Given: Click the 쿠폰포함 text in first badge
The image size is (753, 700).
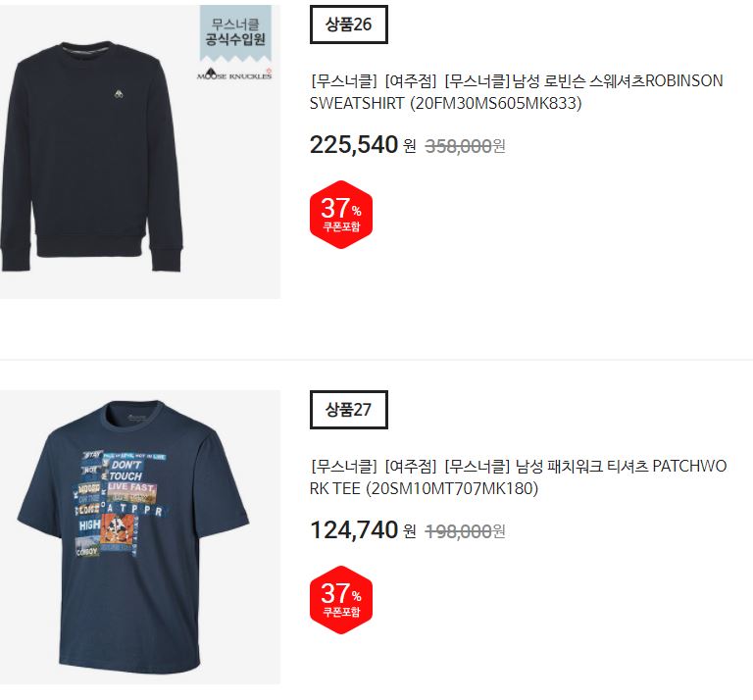Looking at the screenshot, I should pos(341,226).
